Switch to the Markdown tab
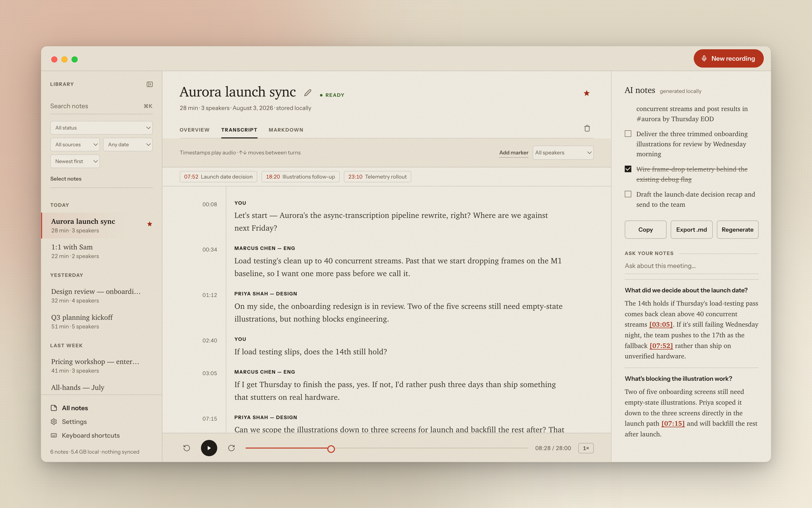Image resolution: width=812 pixels, height=508 pixels. coord(286,130)
